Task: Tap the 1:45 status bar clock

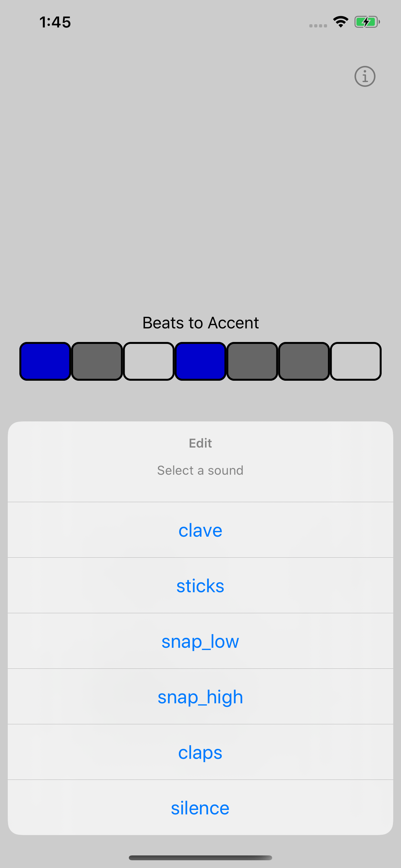Action: tap(55, 22)
